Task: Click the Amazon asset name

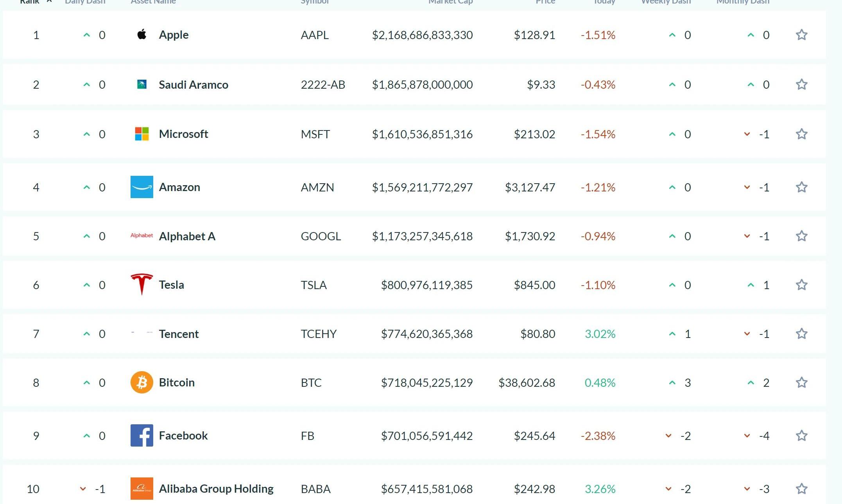Action: 179,187
